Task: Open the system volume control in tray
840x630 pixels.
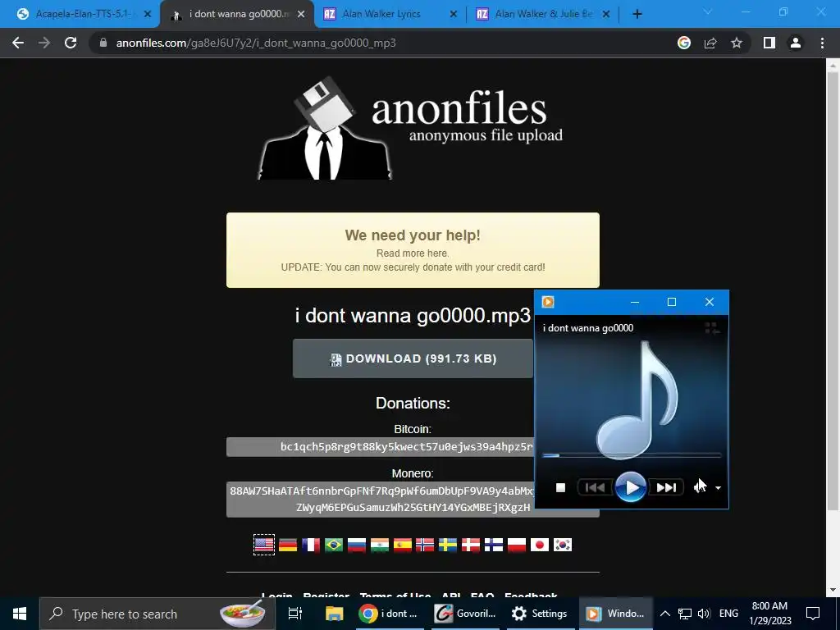Action: click(704, 614)
